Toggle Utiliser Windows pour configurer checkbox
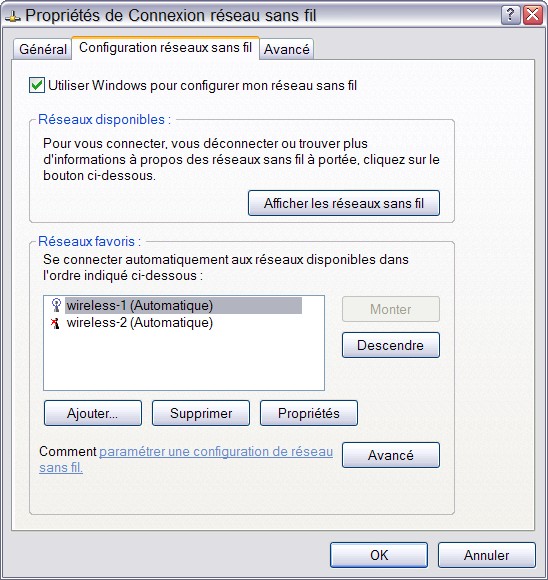The image size is (548, 580). 37,85
